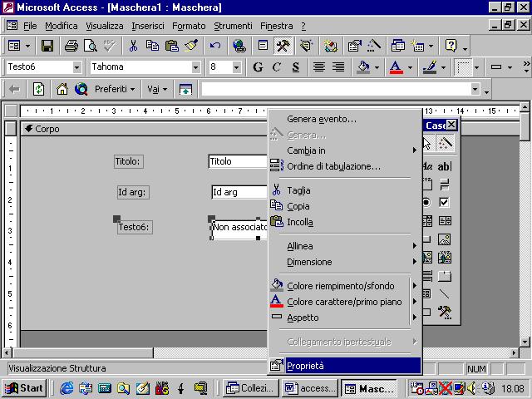Open More Controls hammer icon in toolbox

(x=444, y=312)
